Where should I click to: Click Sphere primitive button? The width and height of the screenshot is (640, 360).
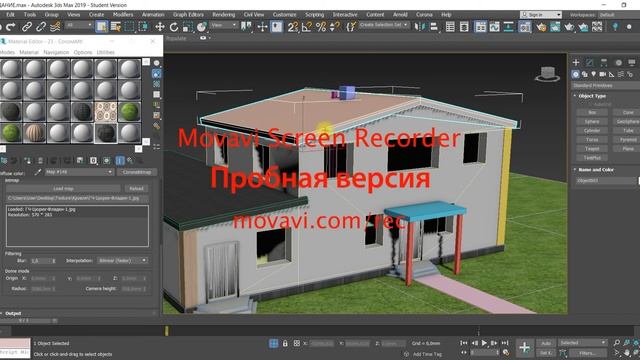[x=592, y=122]
